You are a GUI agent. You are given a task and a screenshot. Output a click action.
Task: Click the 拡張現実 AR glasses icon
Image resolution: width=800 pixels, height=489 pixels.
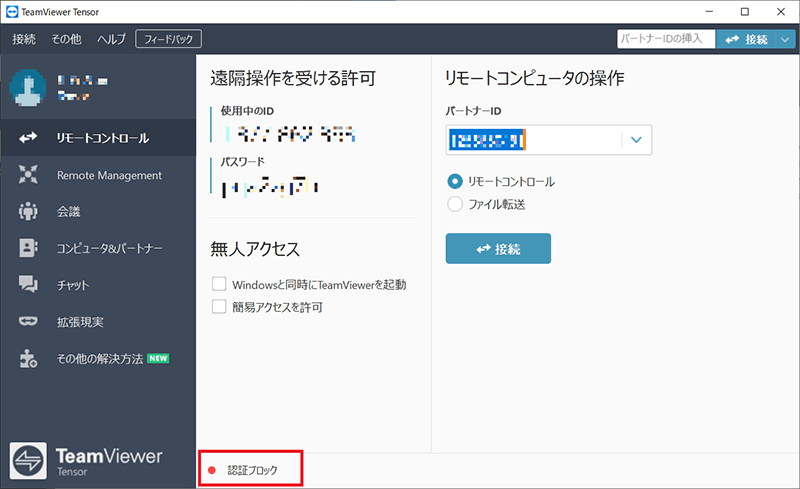coord(28,321)
